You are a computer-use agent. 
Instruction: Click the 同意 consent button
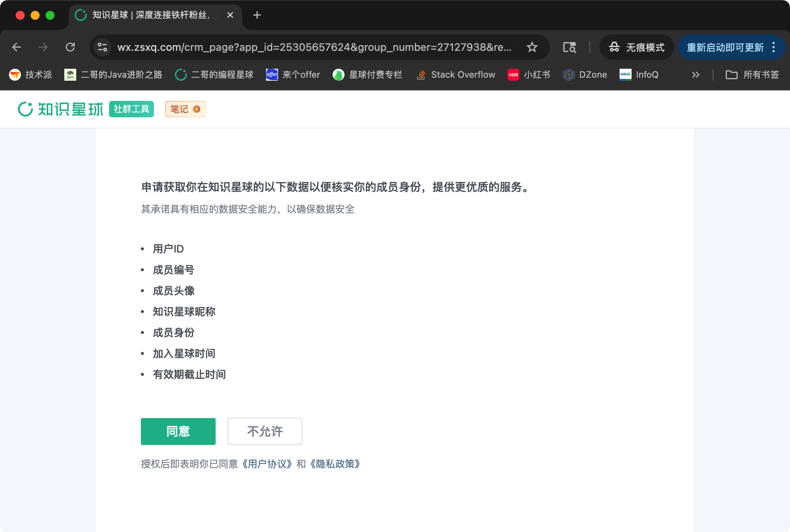coord(178,431)
